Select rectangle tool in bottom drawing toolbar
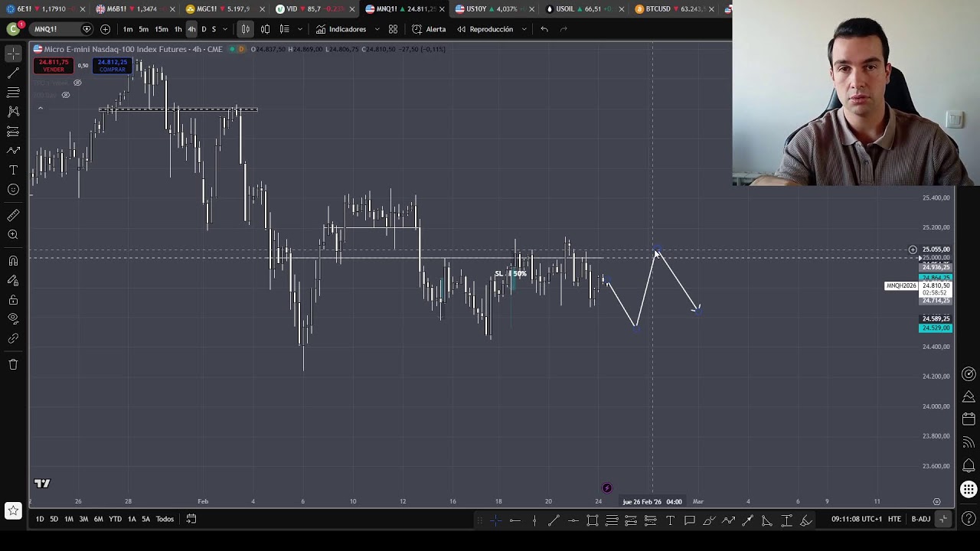The image size is (980, 551). click(x=593, y=521)
